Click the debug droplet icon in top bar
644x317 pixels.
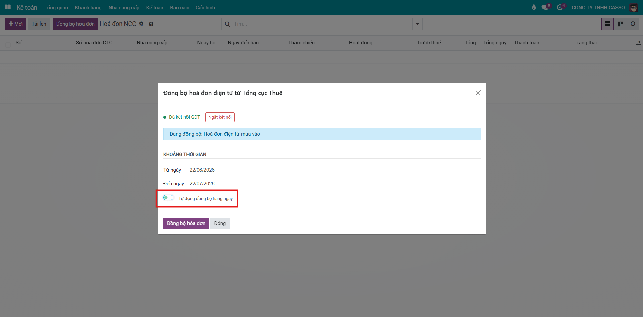(x=534, y=7)
